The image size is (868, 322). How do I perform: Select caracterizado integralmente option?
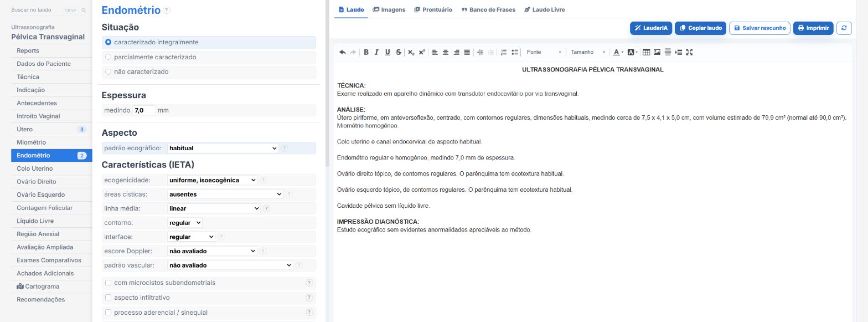click(209, 42)
